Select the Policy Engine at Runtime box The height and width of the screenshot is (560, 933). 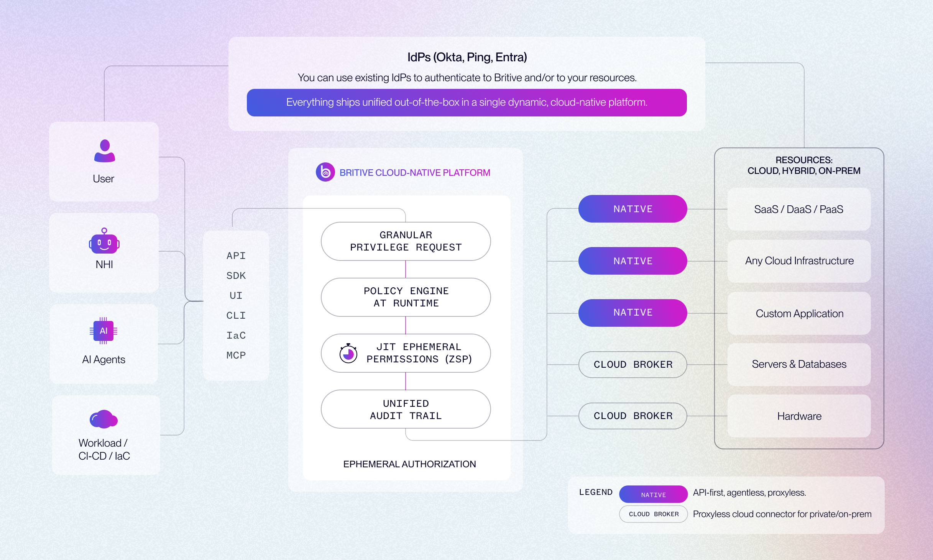(406, 297)
